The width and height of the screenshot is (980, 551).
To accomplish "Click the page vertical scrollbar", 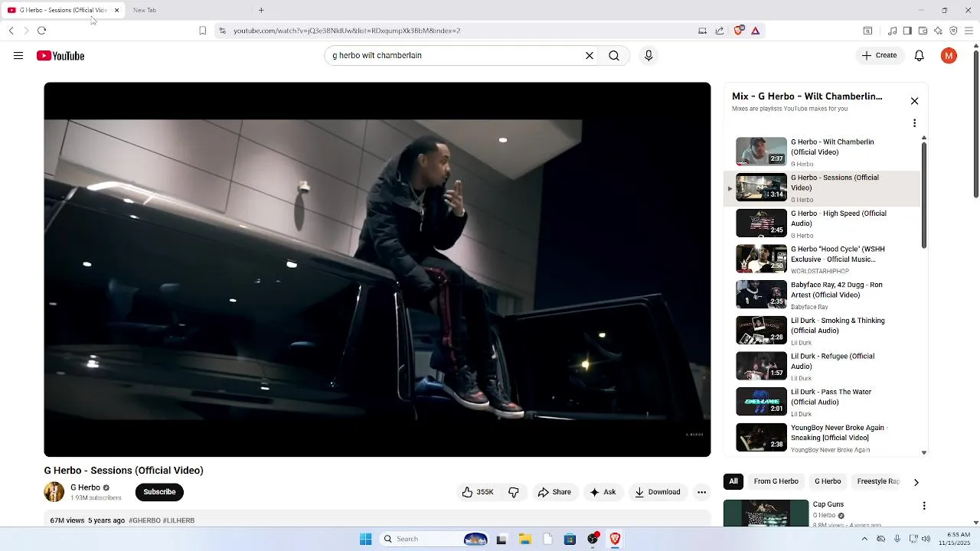I will click(975, 122).
